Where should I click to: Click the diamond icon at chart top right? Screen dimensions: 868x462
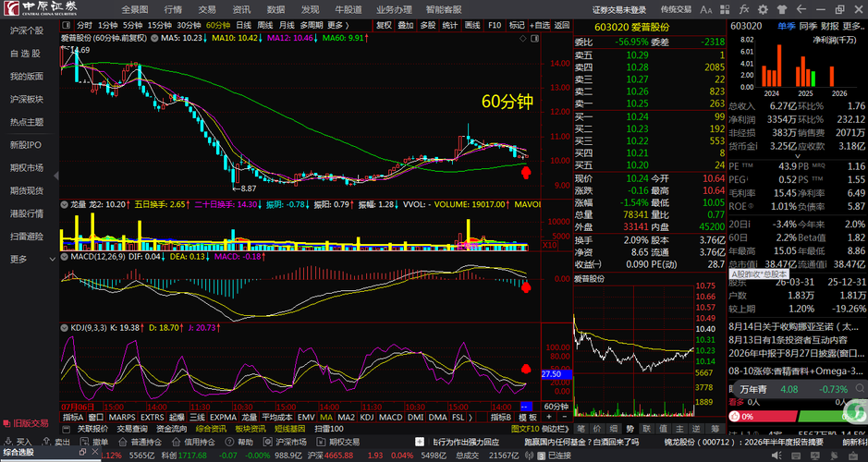[523, 38]
